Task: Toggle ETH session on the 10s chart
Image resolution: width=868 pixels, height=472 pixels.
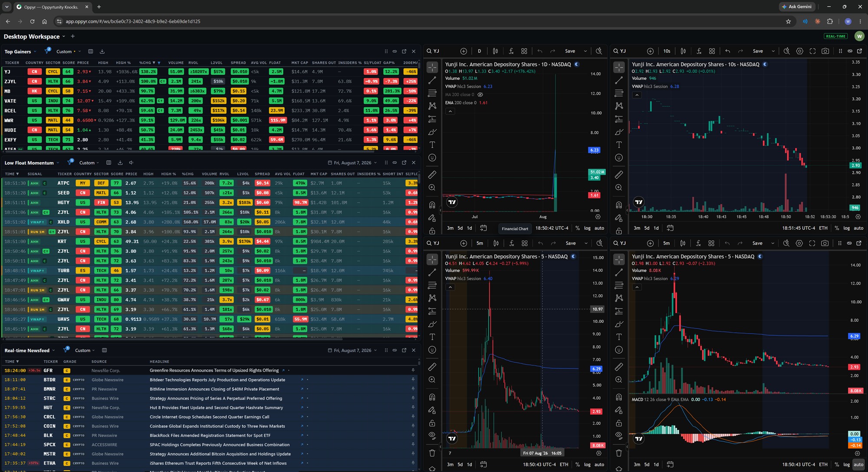Action: (x=823, y=228)
